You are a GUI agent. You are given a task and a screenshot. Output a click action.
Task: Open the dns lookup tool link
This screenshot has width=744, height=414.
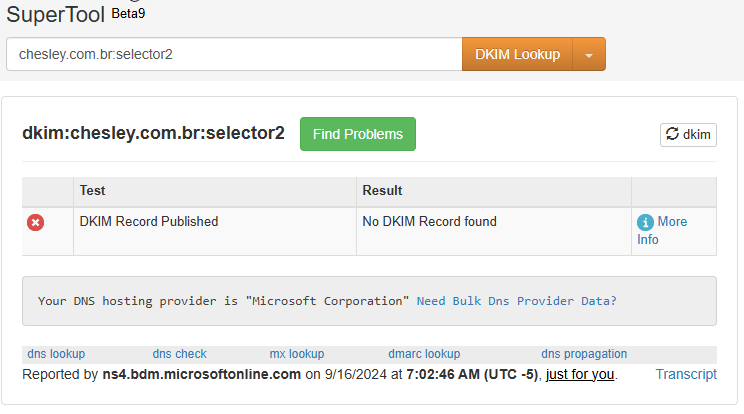coord(56,354)
